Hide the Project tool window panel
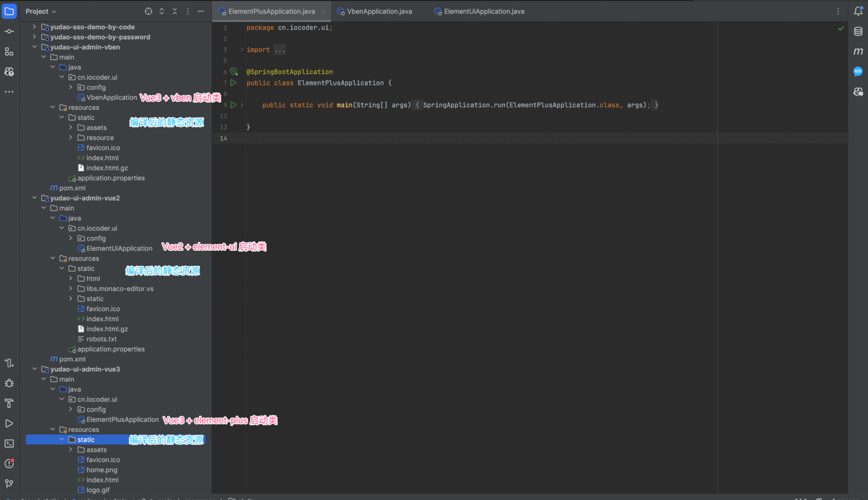The width and height of the screenshot is (868, 500). (201, 11)
